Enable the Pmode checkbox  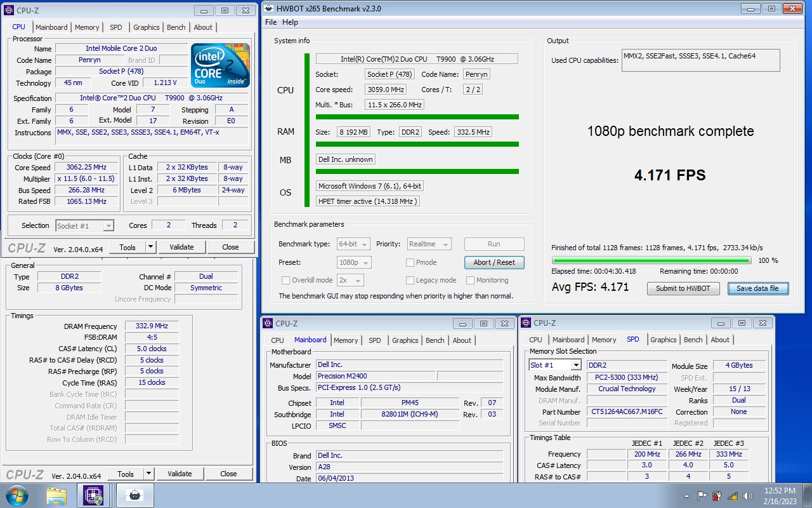410,262
